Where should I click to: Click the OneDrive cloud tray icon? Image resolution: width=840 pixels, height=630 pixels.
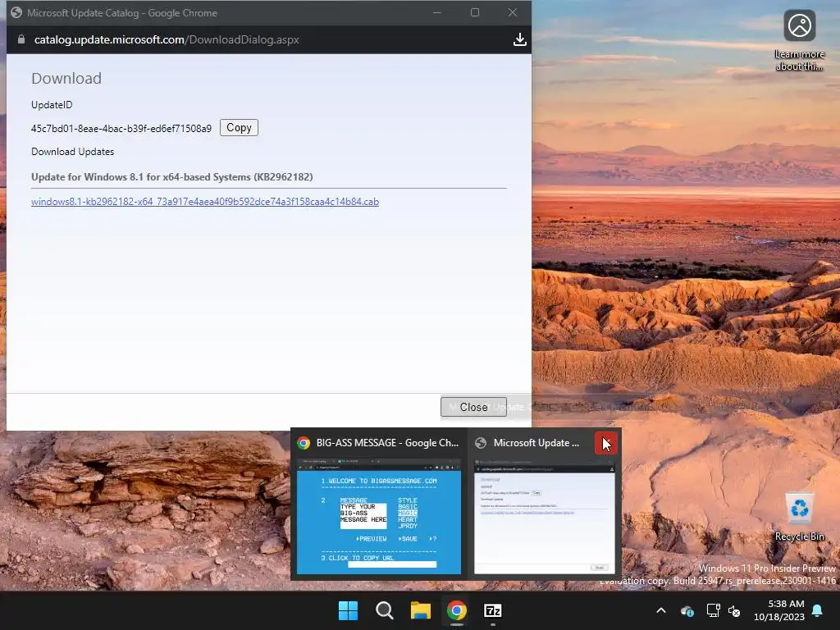[687, 610]
